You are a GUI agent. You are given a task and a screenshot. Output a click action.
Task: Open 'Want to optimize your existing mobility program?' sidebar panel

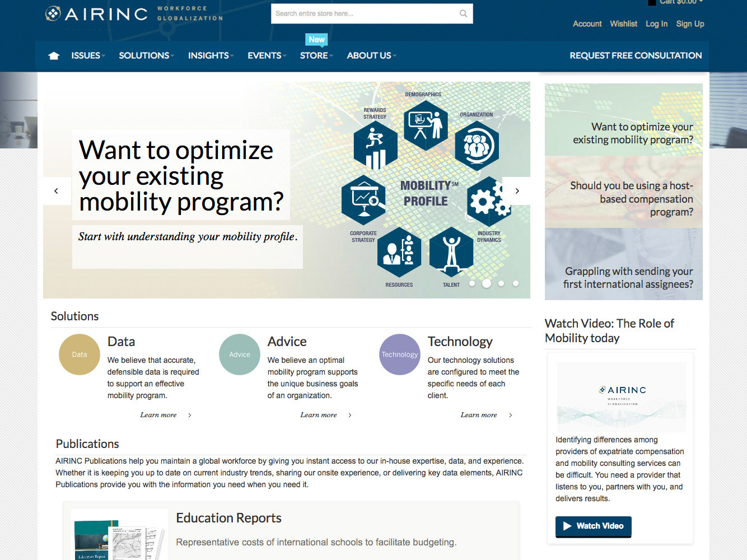pyautogui.click(x=623, y=120)
